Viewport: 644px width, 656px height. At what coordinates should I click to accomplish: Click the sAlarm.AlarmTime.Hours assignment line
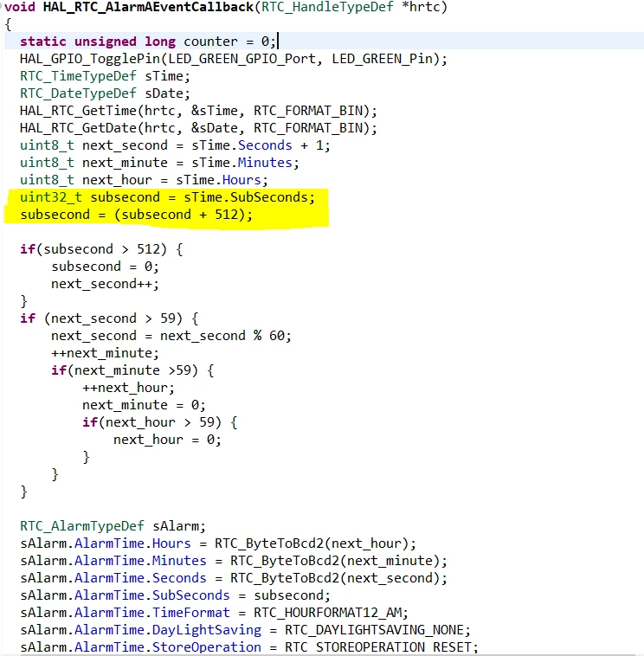point(218,543)
